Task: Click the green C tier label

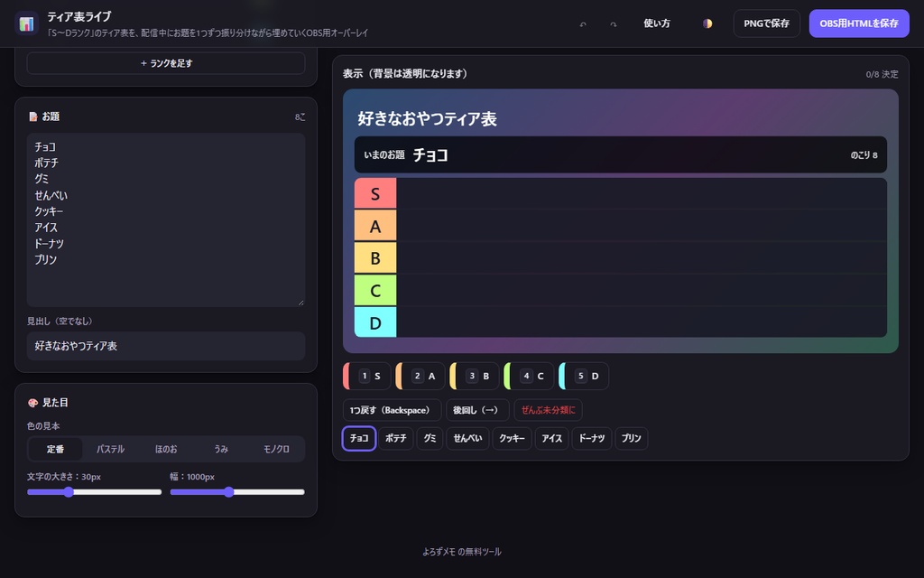Action: pyautogui.click(x=375, y=290)
